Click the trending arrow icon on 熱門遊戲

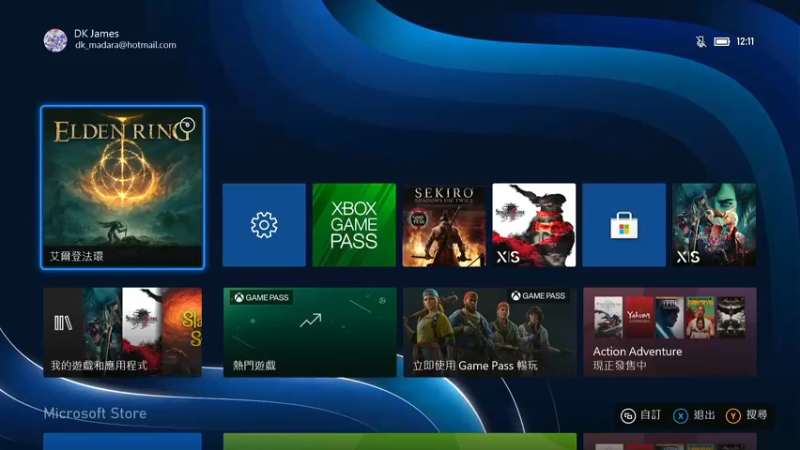coord(310,320)
